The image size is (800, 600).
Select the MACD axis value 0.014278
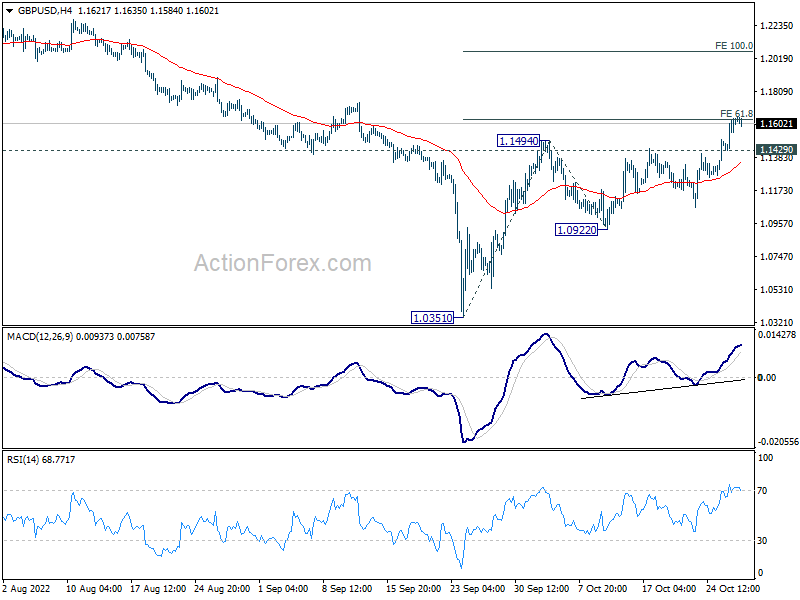coord(777,335)
